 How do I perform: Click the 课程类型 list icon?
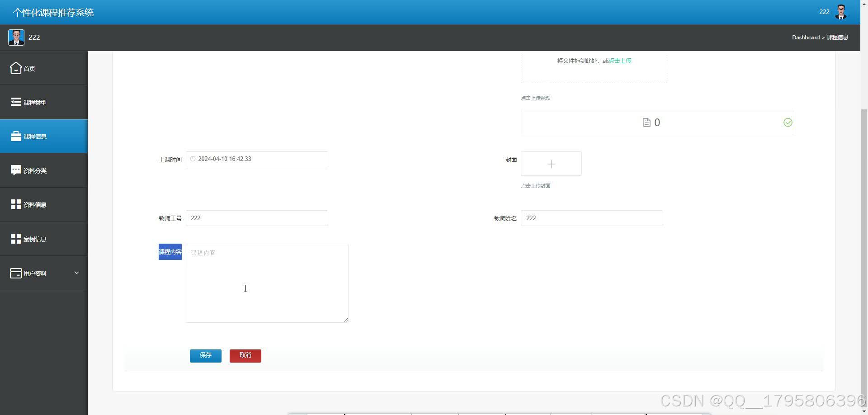(x=16, y=102)
